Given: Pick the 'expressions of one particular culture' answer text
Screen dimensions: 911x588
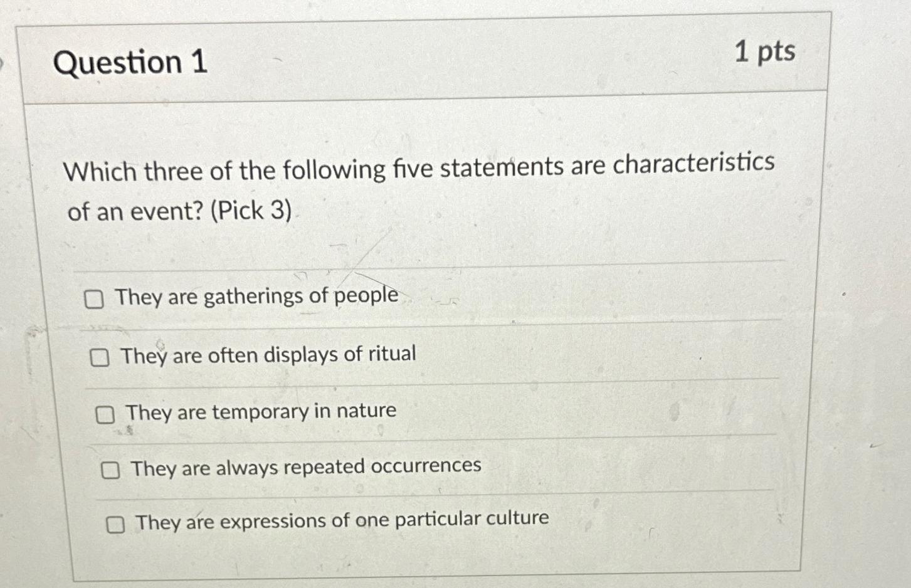Looking at the screenshot, I should [342, 520].
